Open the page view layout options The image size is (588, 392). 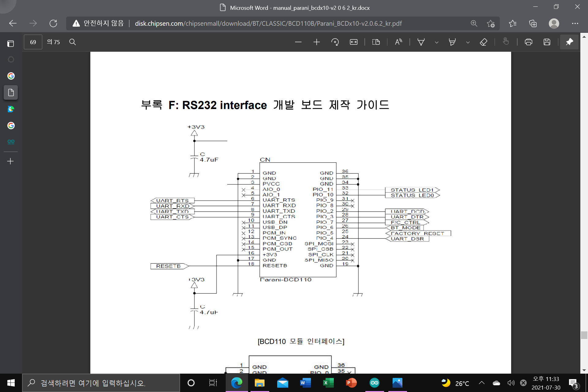tap(376, 42)
